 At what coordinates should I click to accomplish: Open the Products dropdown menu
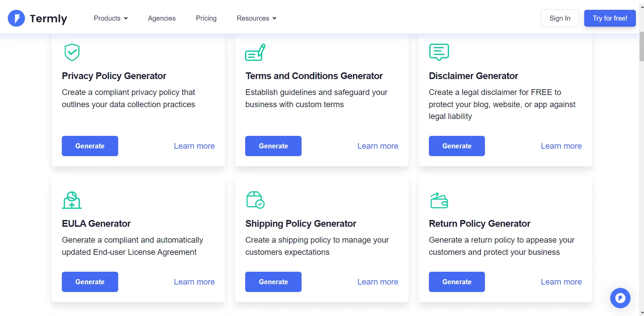click(110, 18)
